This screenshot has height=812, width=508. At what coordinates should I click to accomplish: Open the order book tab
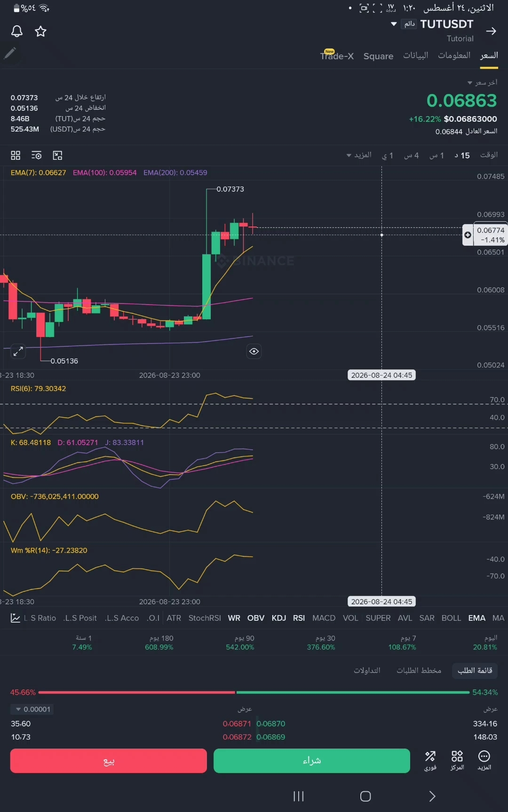click(475, 671)
